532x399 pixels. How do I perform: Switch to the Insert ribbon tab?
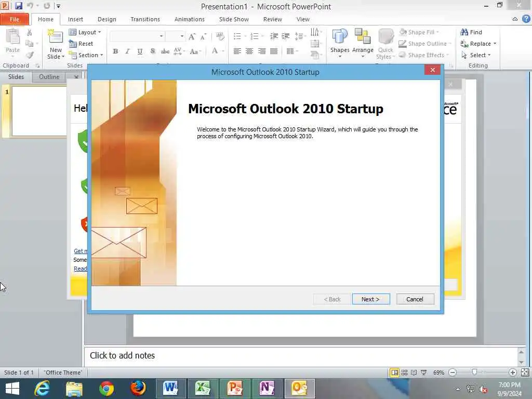point(75,19)
